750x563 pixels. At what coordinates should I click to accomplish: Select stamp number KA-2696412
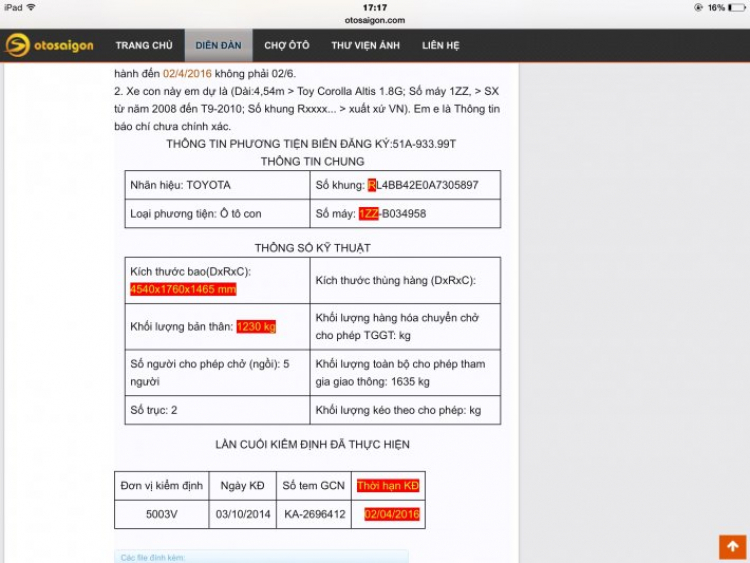point(315,514)
